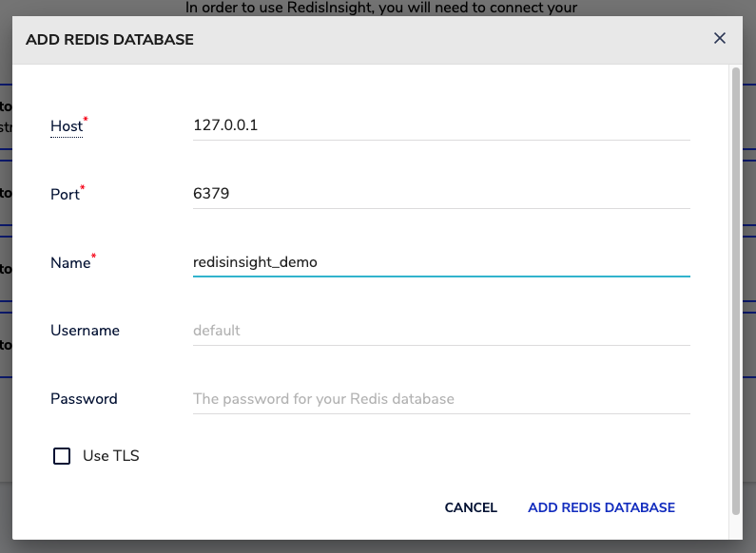The height and width of the screenshot is (553, 756).
Task: Submit with the blue Add Redis Database button
Action: pos(601,507)
